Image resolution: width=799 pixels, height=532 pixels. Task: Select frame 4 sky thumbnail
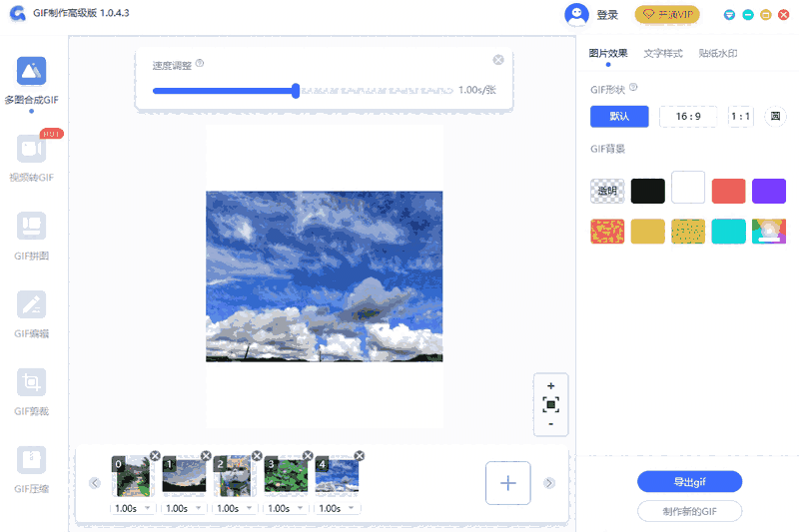pos(337,476)
